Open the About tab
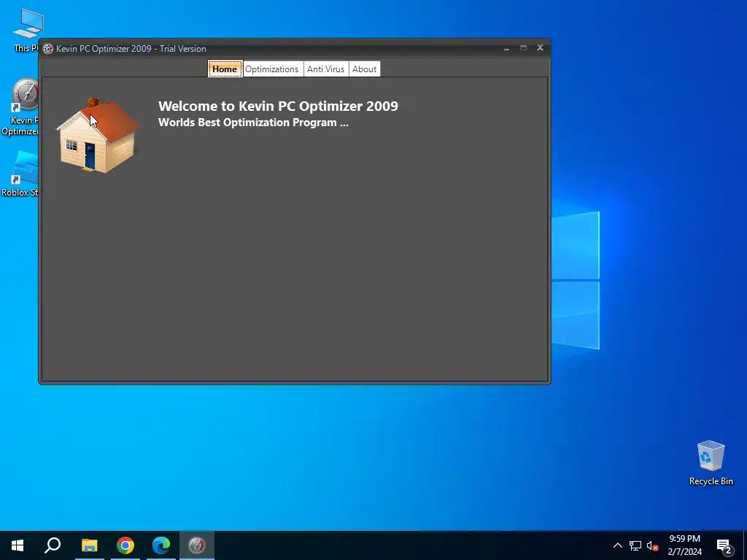Screen dimensions: 747x560 pyautogui.click(x=365, y=69)
